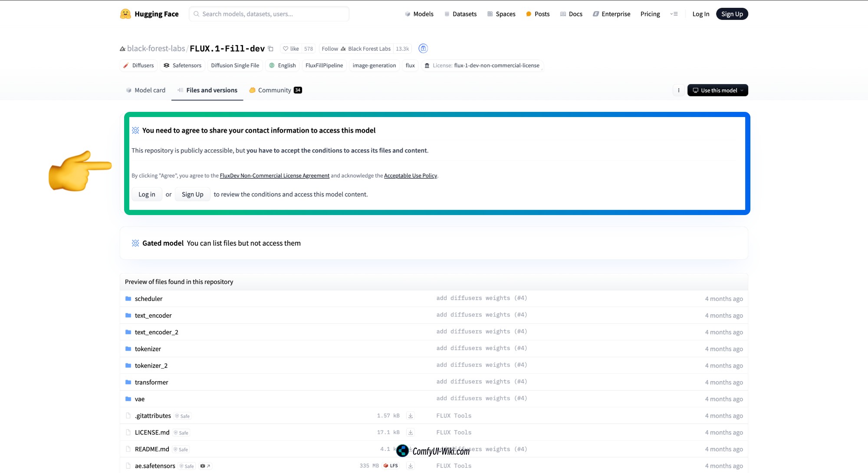Open Docs in top navigation
Image resolution: width=868 pixels, height=473 pixels.
571,14
